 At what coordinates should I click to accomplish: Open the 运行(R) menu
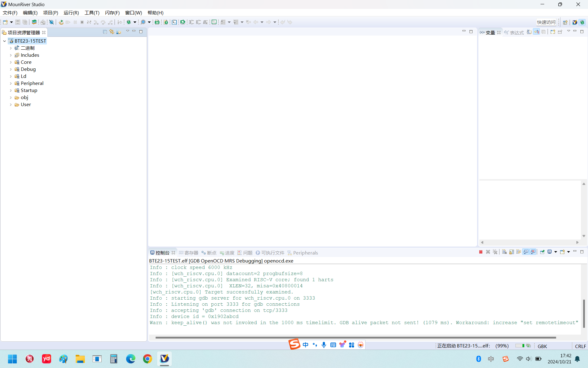71,13
